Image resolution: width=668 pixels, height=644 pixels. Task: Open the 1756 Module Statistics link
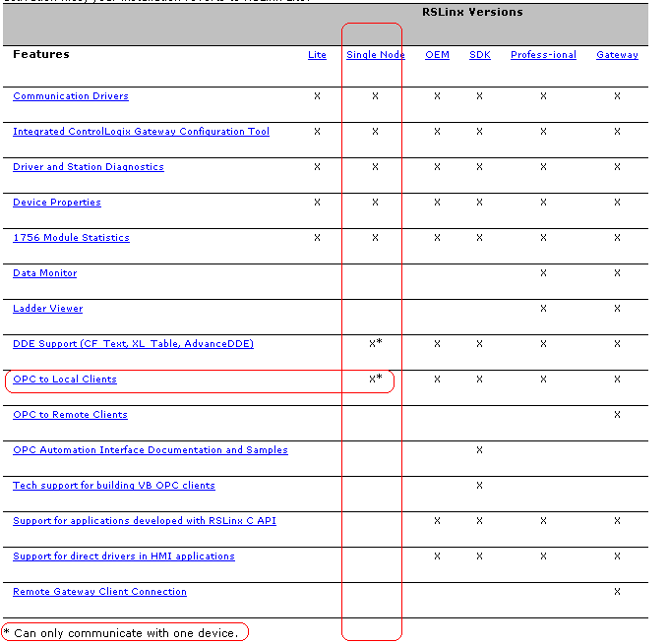(x=71, y=238)
